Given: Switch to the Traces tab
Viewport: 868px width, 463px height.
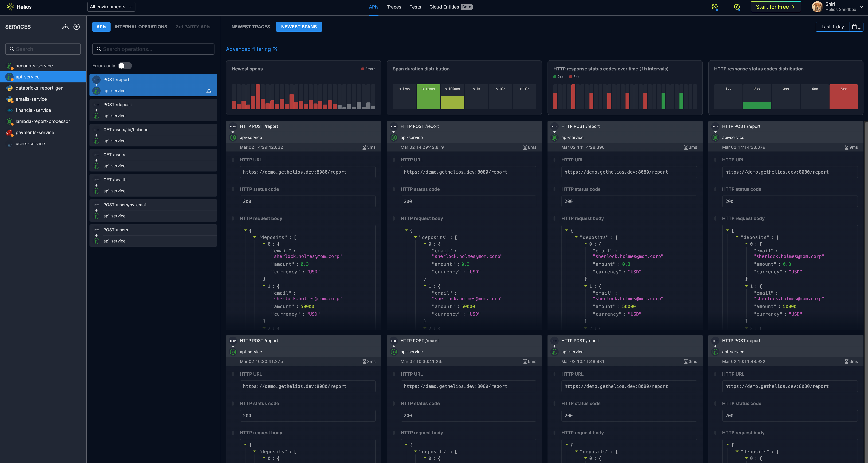Looking at the screenshot, I should pos(394,7).
